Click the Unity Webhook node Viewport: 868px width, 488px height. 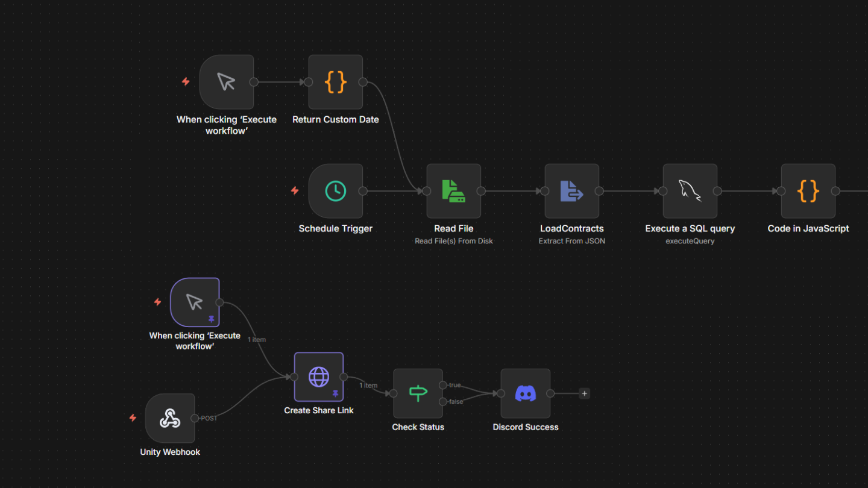170,418
